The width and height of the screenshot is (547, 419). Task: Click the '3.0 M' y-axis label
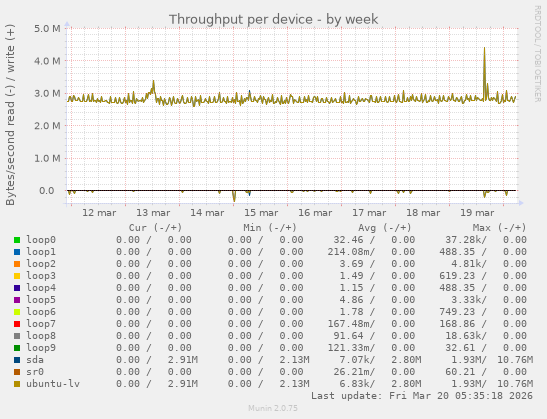(x=47, y=93)
